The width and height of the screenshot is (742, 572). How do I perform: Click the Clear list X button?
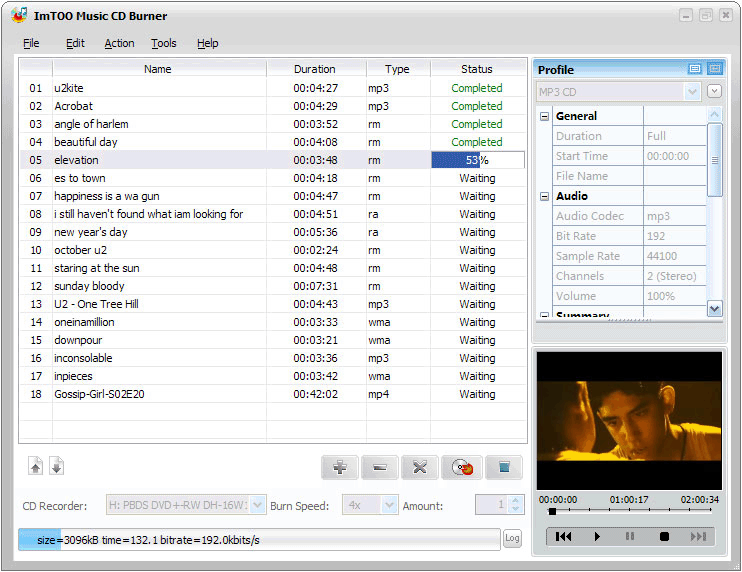click(x=420, y=468)
